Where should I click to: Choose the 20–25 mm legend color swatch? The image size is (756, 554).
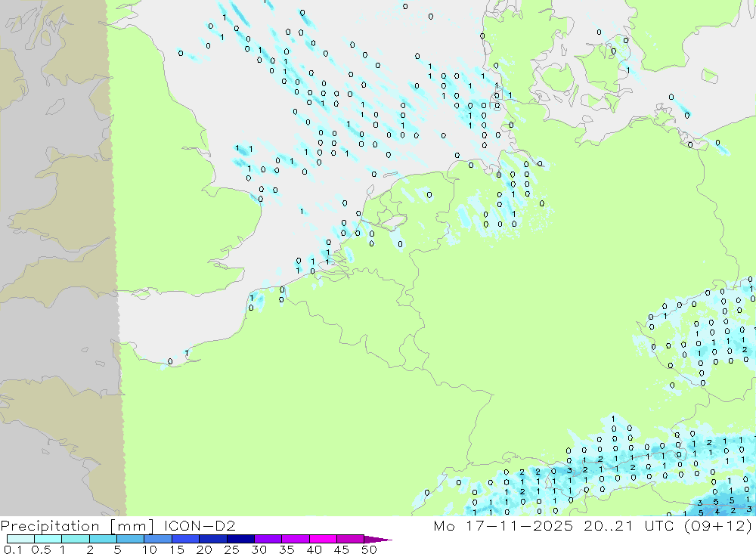(213, 539)
